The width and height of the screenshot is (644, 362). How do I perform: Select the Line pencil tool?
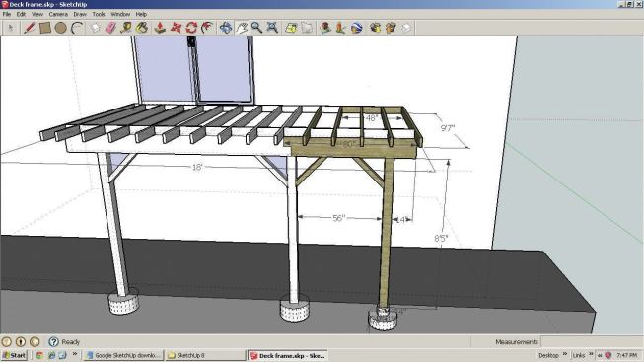(x=30, y=28)
